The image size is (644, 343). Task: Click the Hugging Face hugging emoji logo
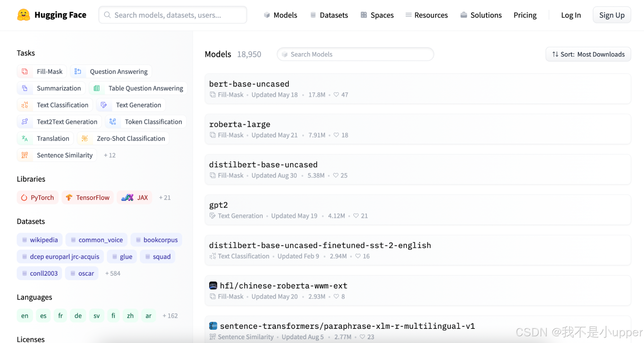click(24, 14)
